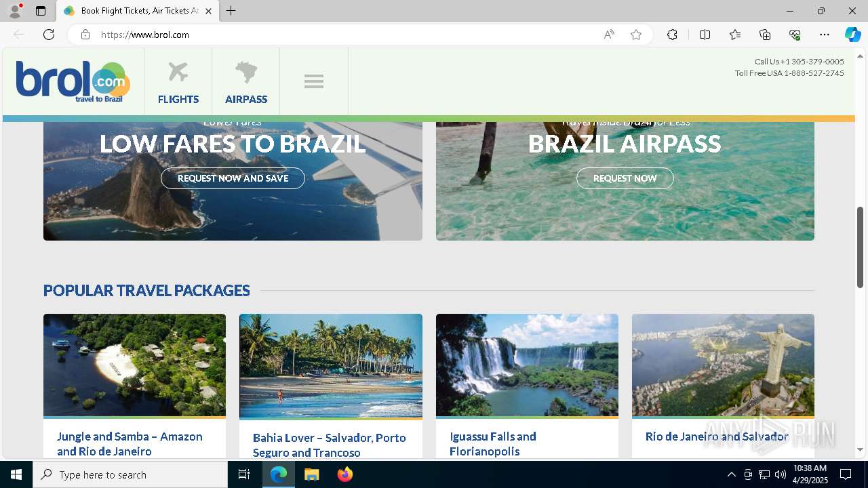Click the brol.com logo
868x488 pixels.
[73, 82]
